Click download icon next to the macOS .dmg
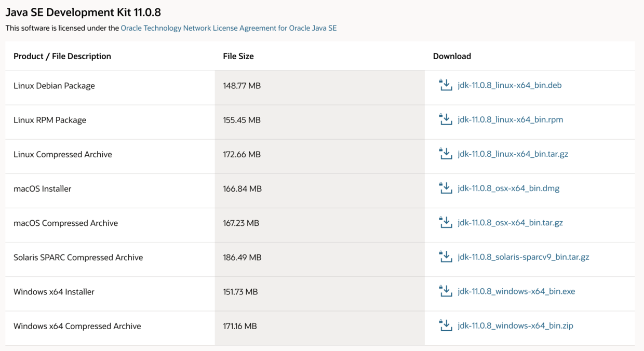The image size is (644, 351). tap(446, 188)
